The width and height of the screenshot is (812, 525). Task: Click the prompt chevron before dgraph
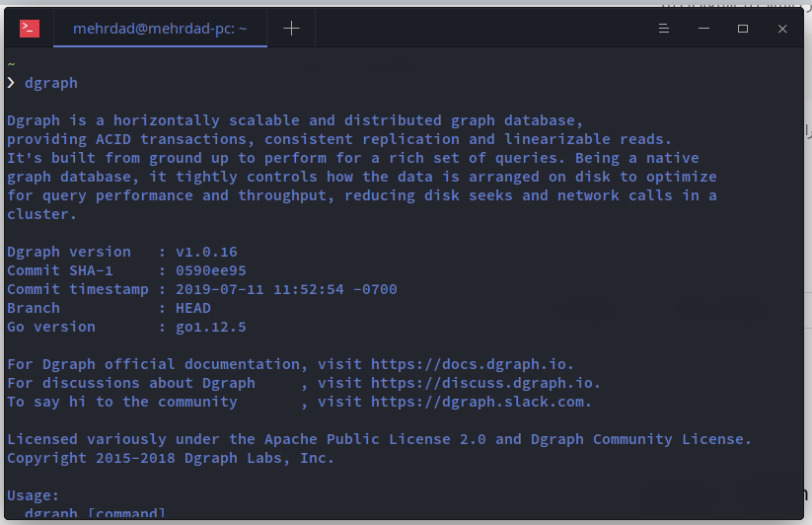[x=12, y=83]
